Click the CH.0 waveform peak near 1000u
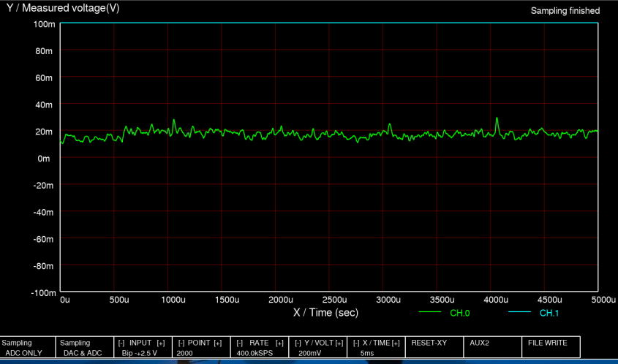Screen dimensions: 618x364 (x=173, y=120)
